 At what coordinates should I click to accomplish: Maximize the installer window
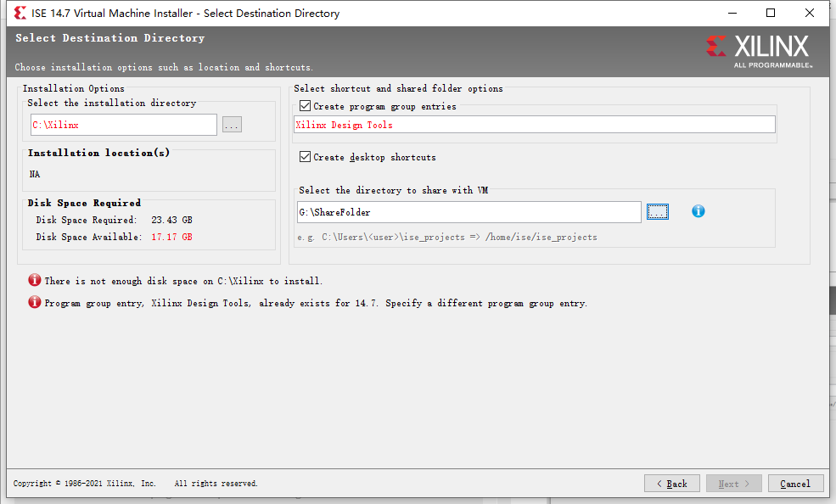(770, 13)
